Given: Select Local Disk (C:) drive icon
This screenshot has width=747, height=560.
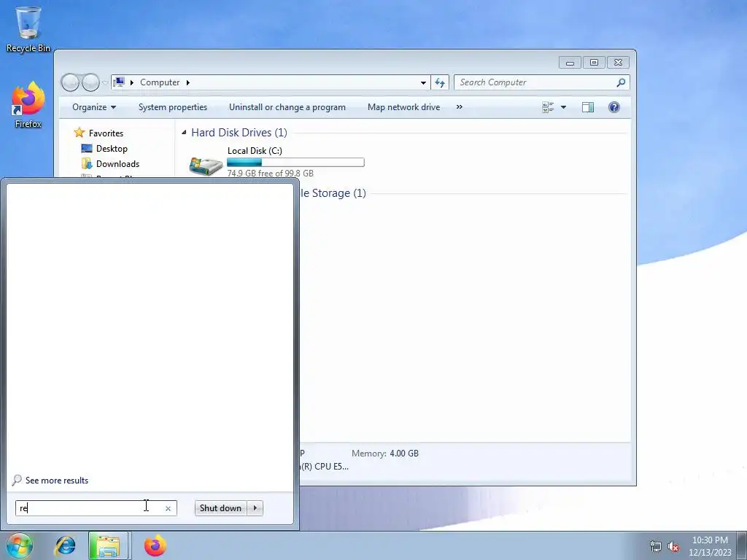Looking at the screenshot, I should pyautogui.click(x=206, y=166).
